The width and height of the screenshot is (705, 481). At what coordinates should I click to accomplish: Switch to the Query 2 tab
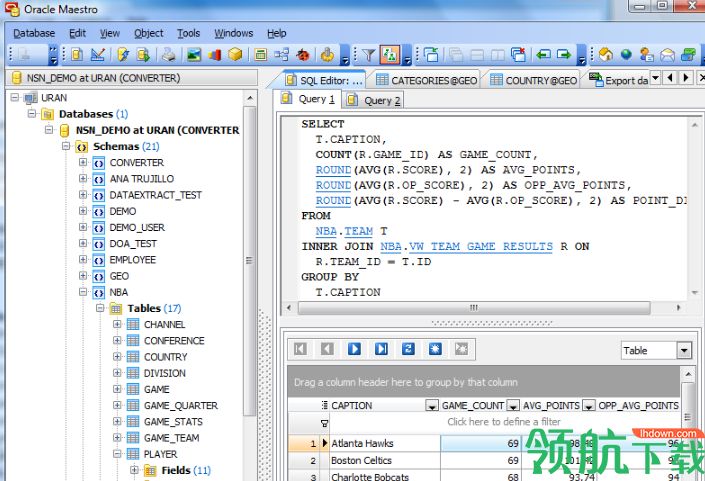click(x=373, y=100)
